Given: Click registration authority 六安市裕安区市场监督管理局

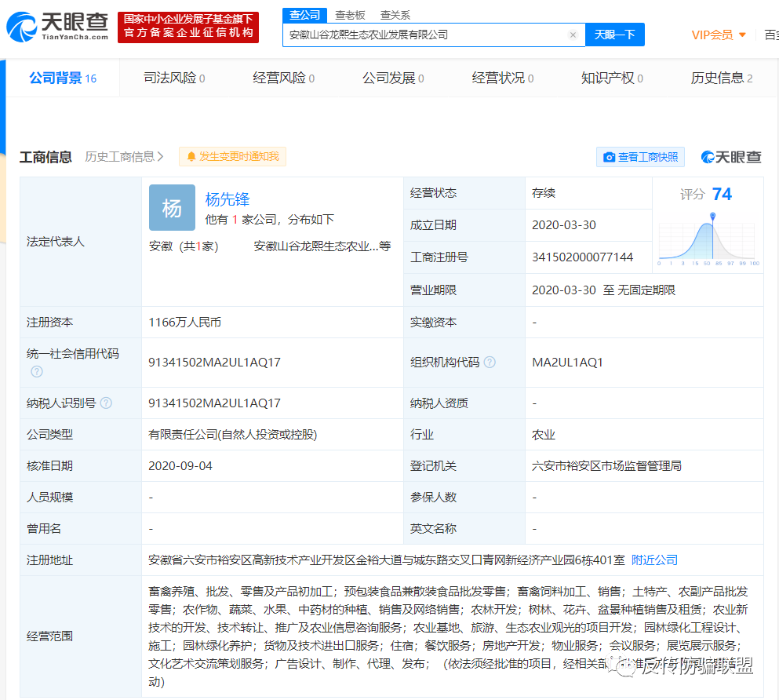Looking at the screenshot, I should [606, 466].
